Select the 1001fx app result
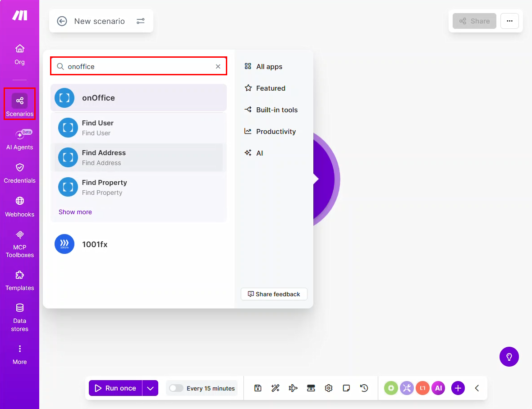The width and height of the screenshot is (532, 409). coord(138,244)
